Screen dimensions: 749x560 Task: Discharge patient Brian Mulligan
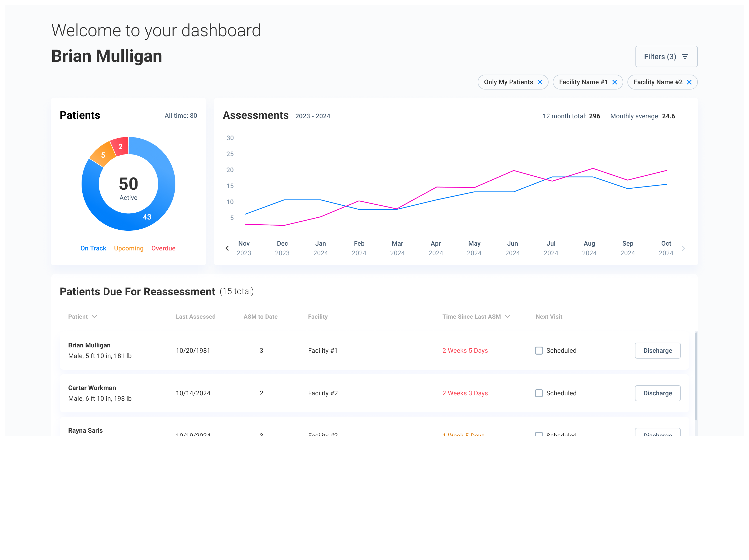tap(658, 351)
